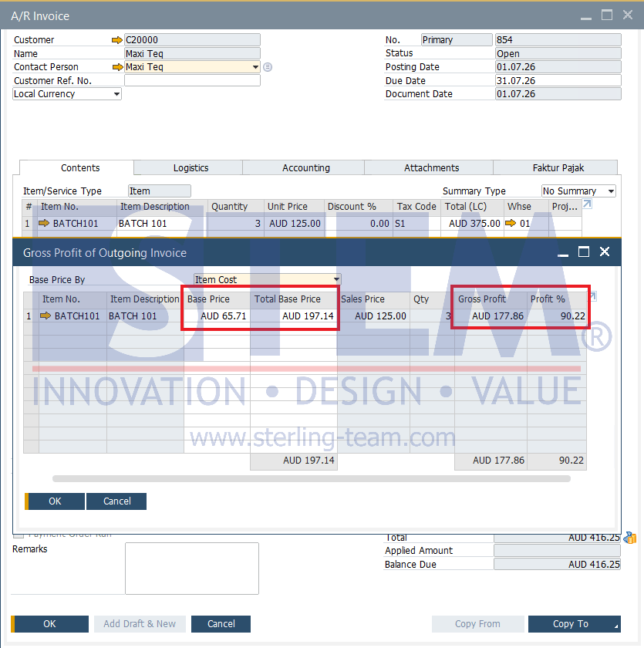644x648 pixels.
Task: Click the Remarks text box
Action: (x=192, y=569)
